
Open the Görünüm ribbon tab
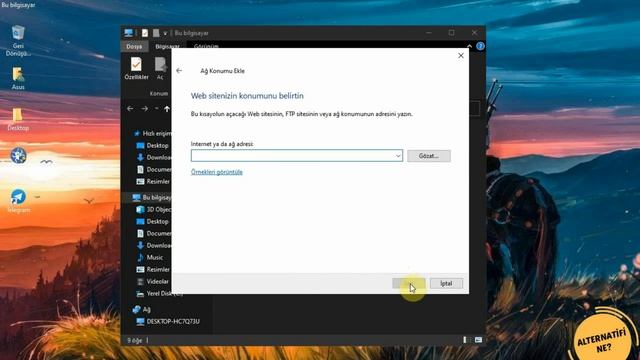click(206, 46)
